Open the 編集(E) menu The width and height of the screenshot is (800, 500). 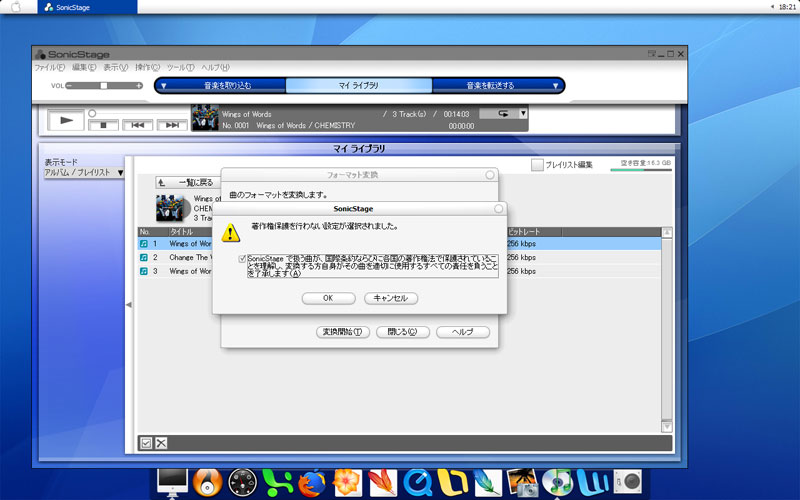[x=84, y=67]
